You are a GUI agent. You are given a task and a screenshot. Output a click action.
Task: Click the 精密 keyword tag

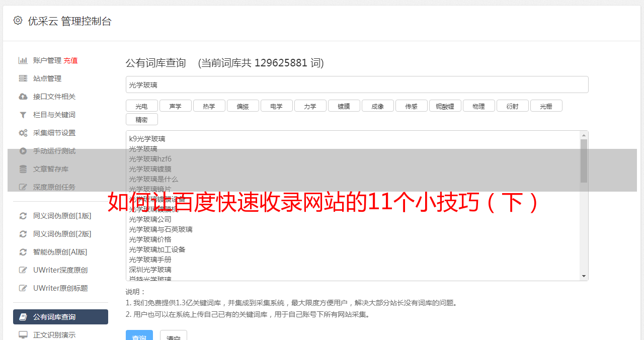click(x=141, y=119)
